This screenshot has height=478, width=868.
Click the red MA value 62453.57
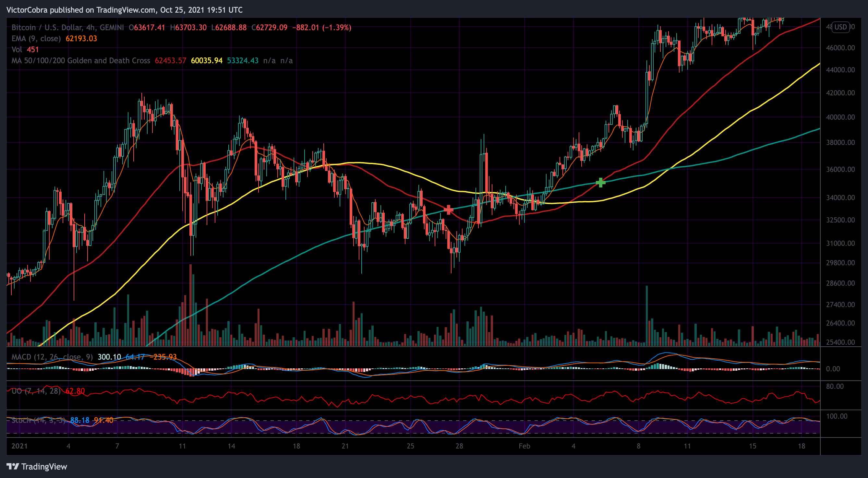coord(171,61)
